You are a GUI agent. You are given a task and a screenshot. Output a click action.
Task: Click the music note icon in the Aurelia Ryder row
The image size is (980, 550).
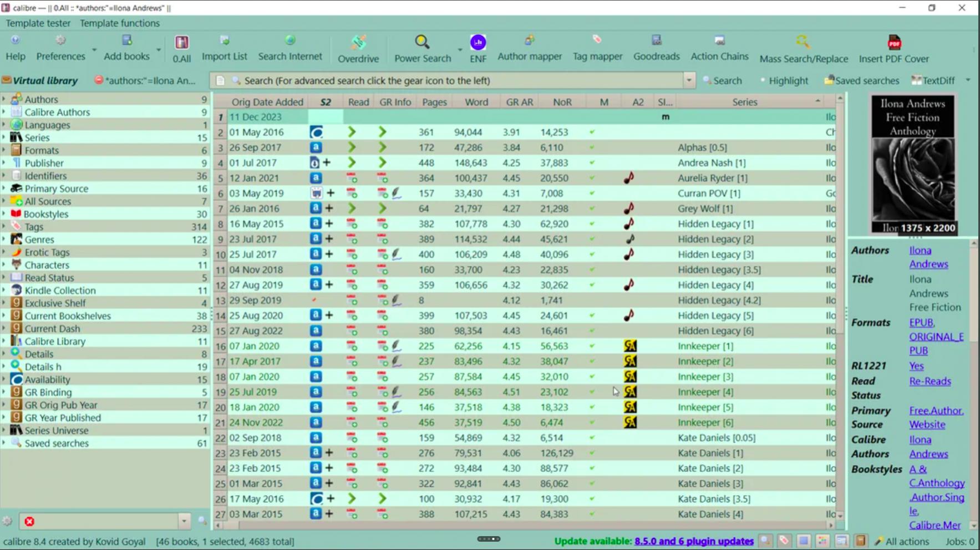pos(629,178)
